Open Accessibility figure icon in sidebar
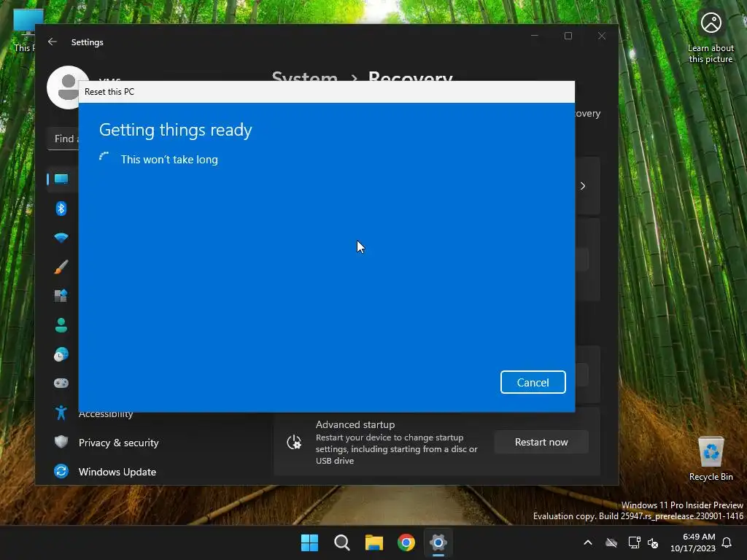Screen dimensions: 747x560 pyautogui.click(x=61, y=413)
